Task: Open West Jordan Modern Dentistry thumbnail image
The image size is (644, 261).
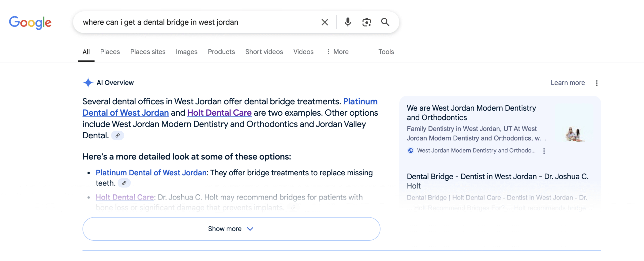Action: 575,134
